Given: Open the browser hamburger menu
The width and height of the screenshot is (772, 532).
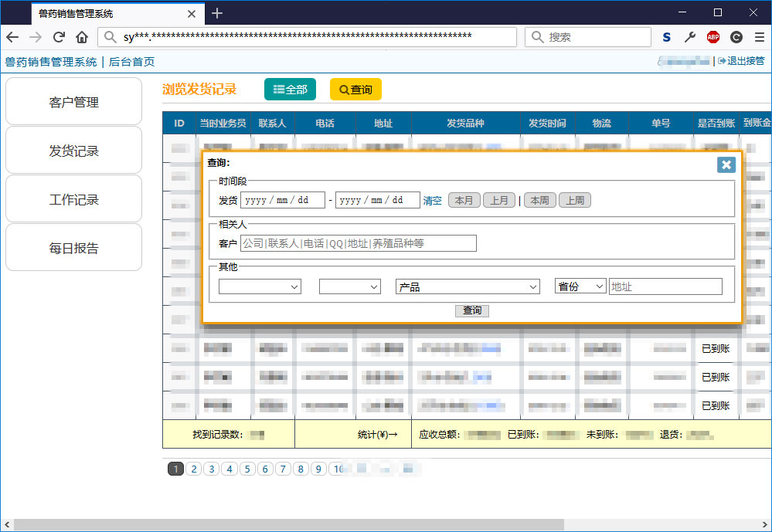Looking at the screenshot, I should point(759,37).
